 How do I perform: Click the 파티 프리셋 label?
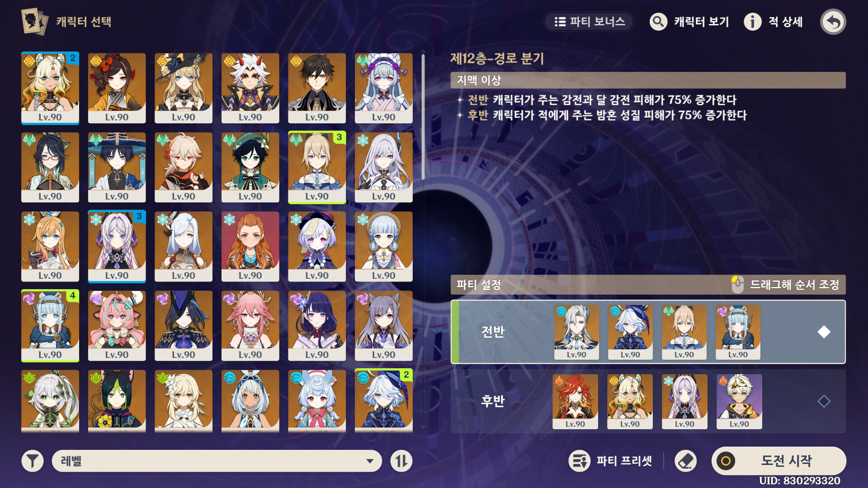[624, 461]
